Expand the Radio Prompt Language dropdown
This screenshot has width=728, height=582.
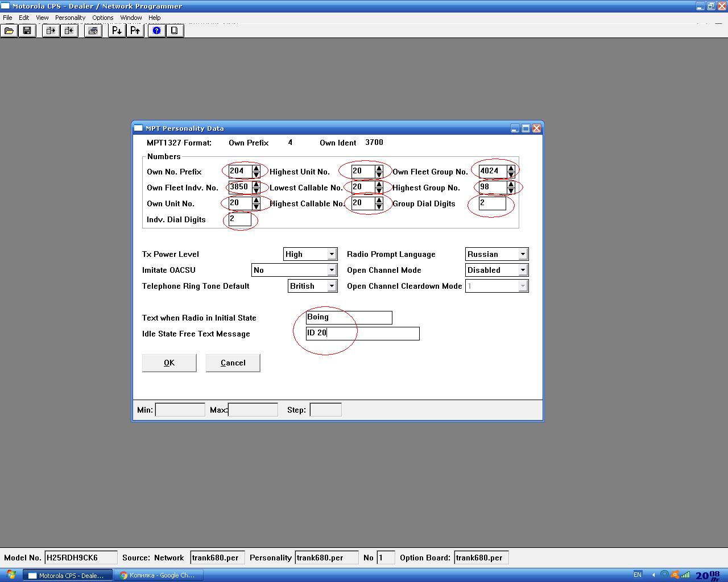click(x=523, y=254)
